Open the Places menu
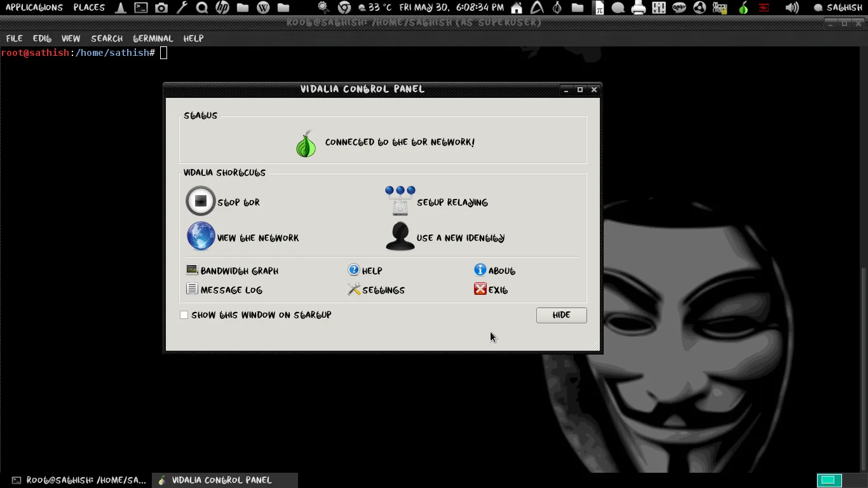 pos(89,8)
